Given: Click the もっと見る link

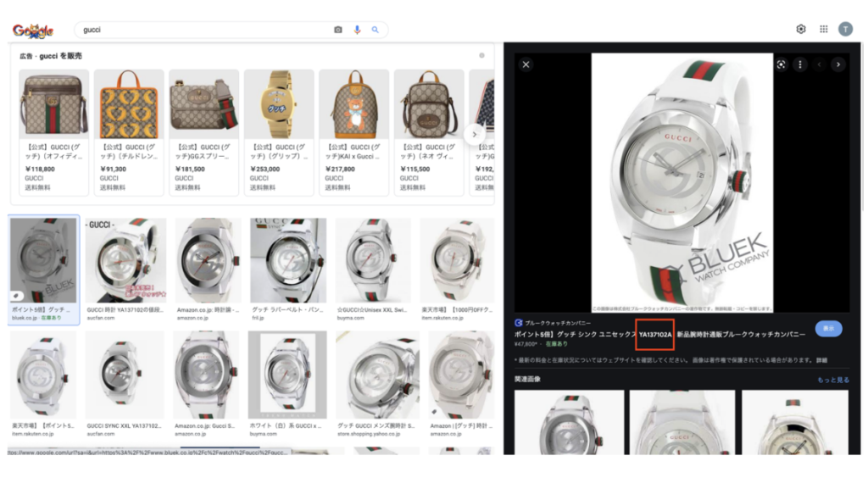Looking at the screenshot, I should coord(832,381).
